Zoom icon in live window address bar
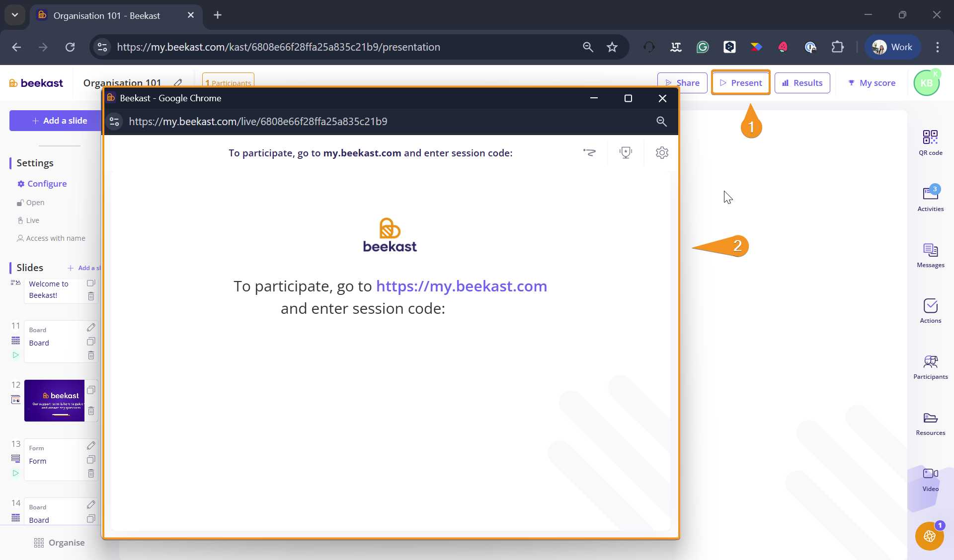The image size is (954, 560). point(661,121)
